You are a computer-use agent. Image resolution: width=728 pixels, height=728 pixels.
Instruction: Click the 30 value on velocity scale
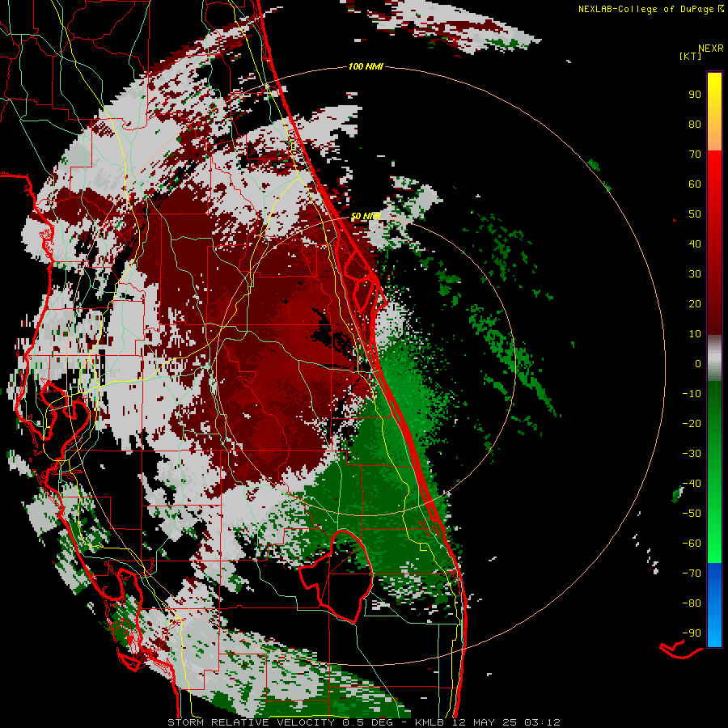click(x=695, y=274)
